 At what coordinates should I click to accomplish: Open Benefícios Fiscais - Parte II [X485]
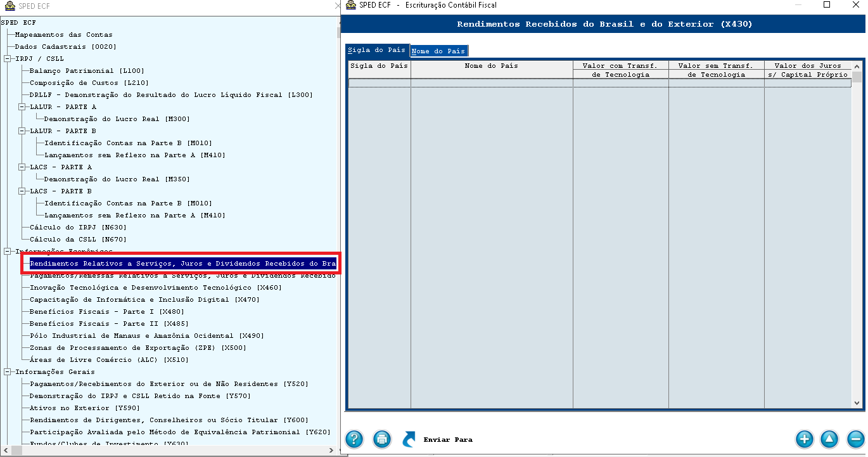pos(108,324)
